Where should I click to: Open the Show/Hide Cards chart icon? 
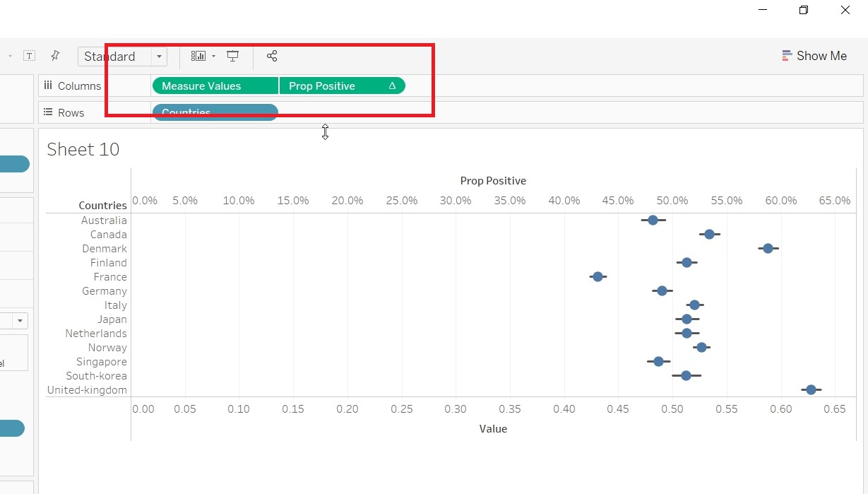tap(198, 56)
